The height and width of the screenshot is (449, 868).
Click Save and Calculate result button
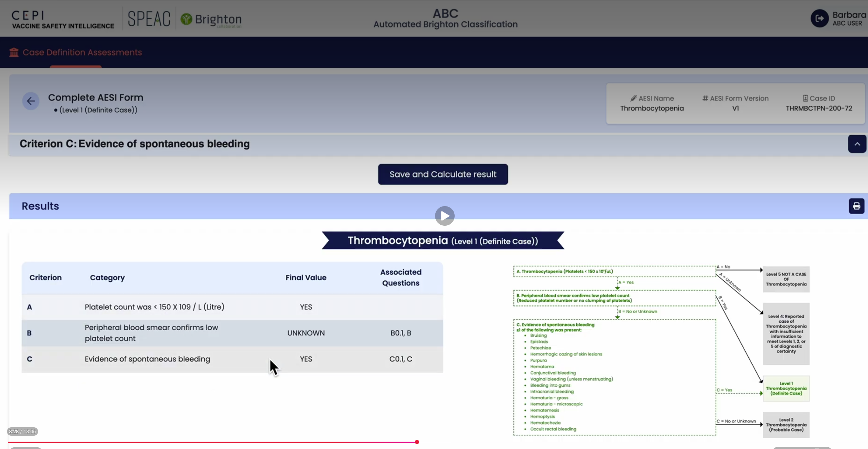443,174
